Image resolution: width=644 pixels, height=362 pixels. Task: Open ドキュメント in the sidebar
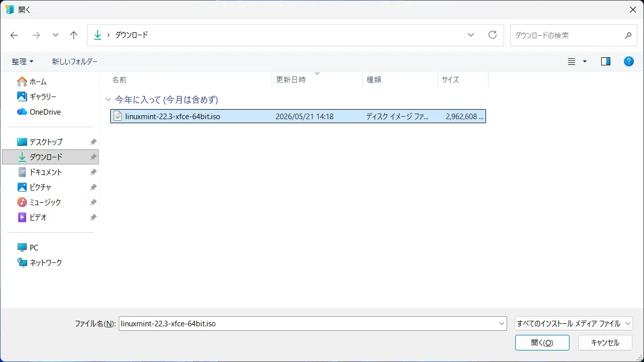pyautogui.click(x=50, y=172)
